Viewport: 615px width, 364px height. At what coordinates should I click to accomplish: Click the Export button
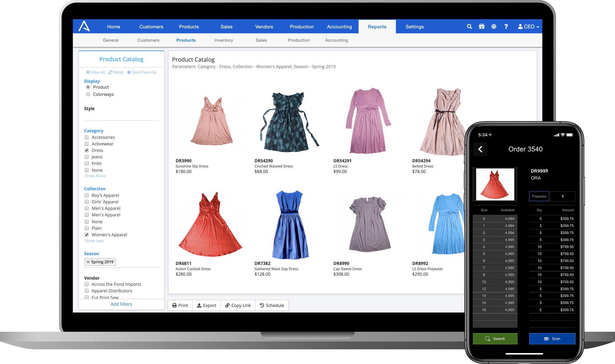207,306
